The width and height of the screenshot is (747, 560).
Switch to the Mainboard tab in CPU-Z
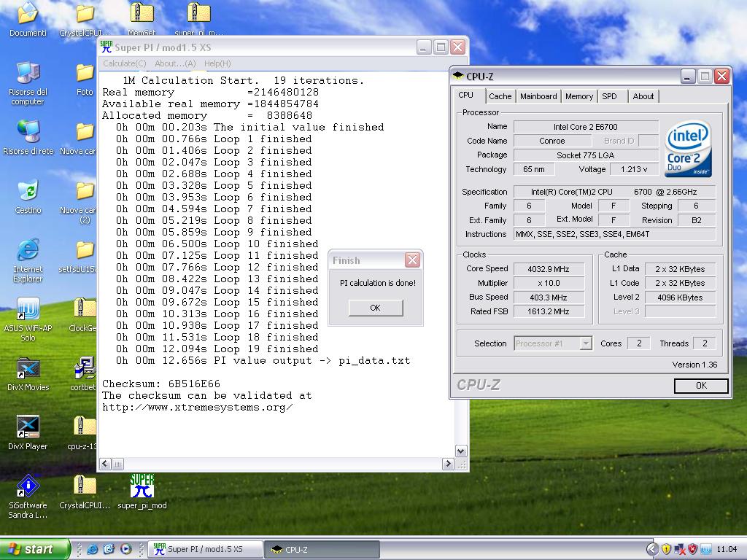point(538,96)
